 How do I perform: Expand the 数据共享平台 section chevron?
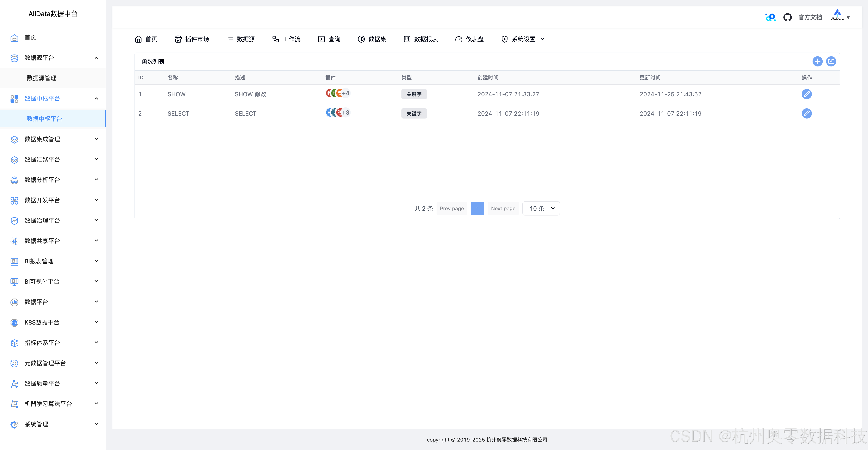click(x=96, y=240)
